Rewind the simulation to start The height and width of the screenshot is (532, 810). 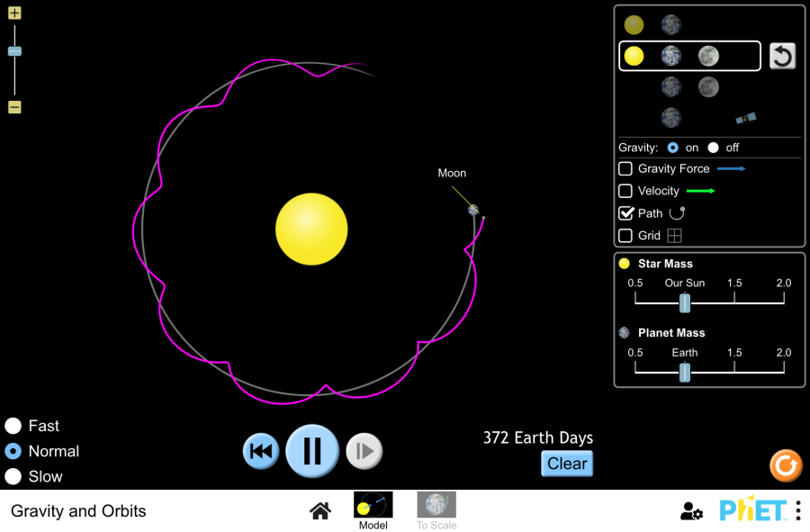click(x=261, y=451)
